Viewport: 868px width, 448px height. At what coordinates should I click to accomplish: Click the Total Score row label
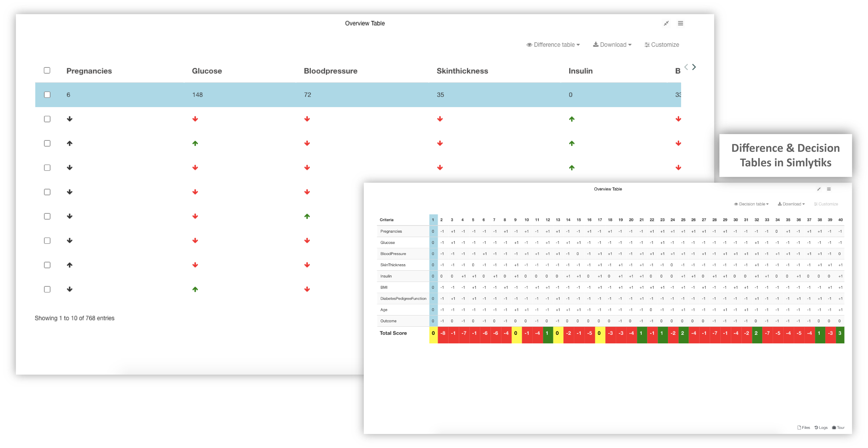(393, 333)
